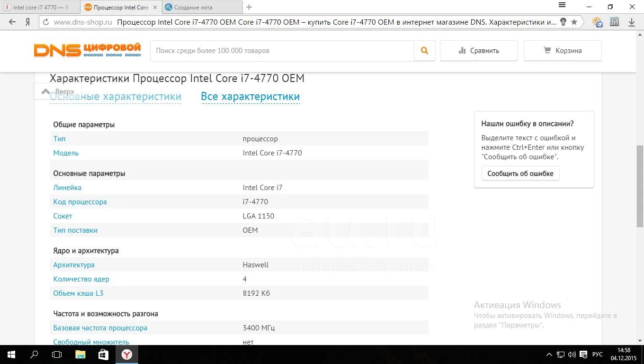Click the search field for 100 000 товаров
This screenshot has width=644, height=364.
[x=282, y=51]
